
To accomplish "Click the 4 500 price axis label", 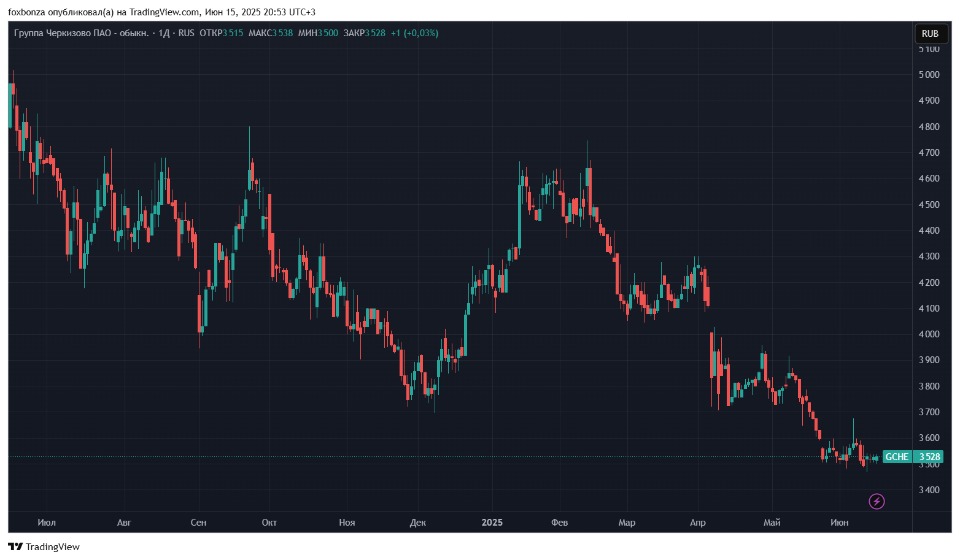I will click(x=929, y=205).
